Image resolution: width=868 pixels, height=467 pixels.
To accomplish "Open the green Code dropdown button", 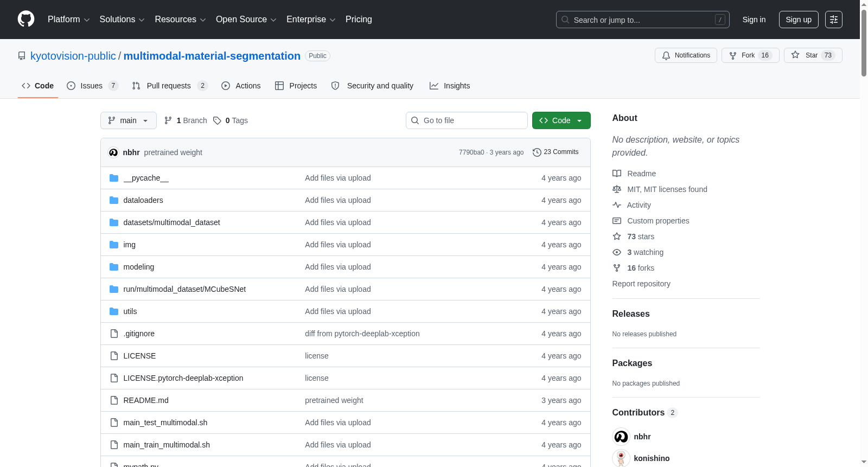I will [561, 120].
